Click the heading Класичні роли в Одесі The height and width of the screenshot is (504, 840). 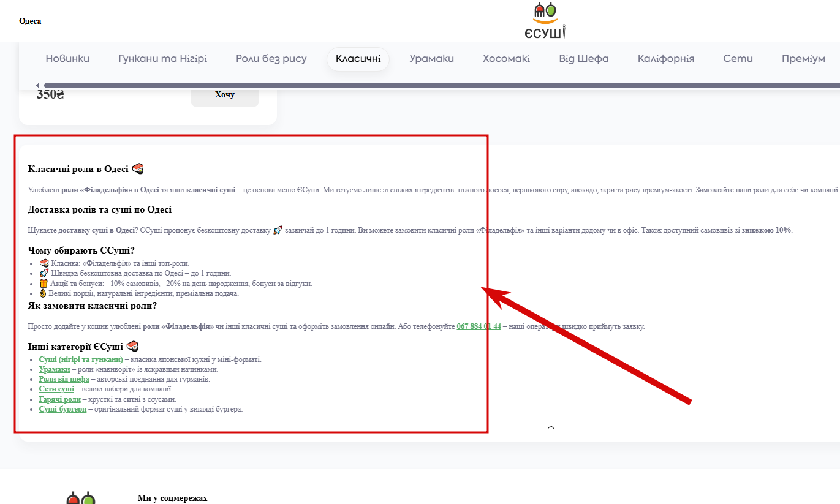[86, 169]
